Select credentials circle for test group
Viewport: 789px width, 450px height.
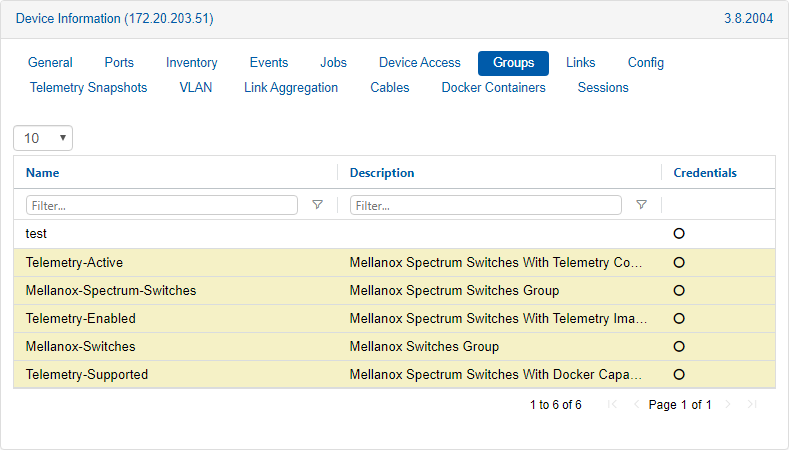679,234
